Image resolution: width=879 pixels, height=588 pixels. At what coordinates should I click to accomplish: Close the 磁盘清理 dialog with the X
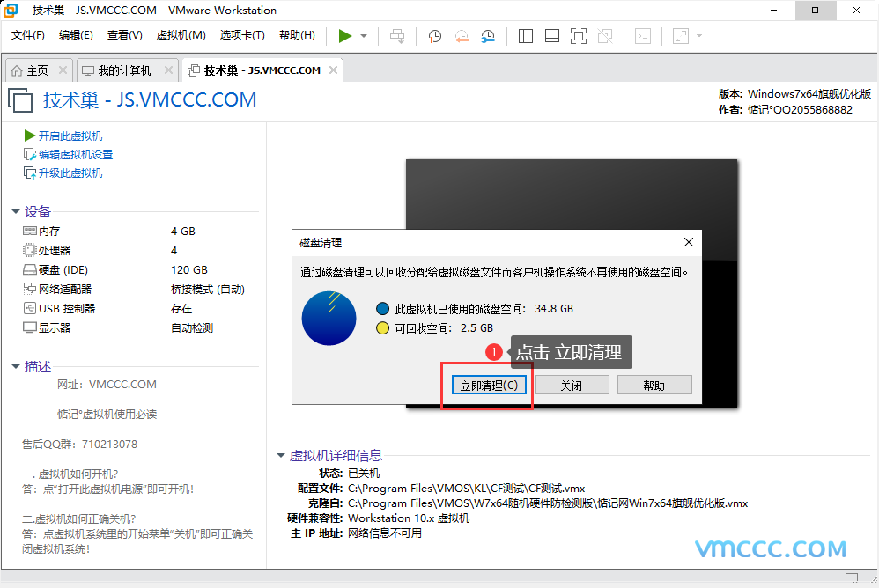[689, 242]
